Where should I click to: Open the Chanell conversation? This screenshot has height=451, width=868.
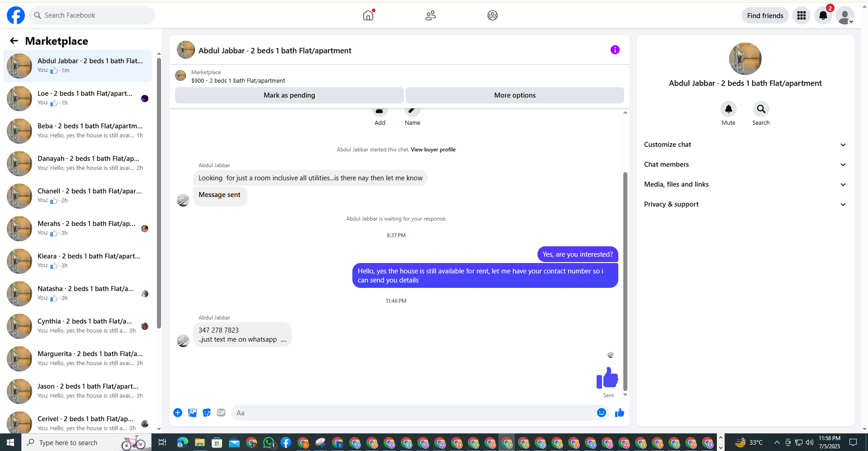pyautogui.click(x=78, y=196)
